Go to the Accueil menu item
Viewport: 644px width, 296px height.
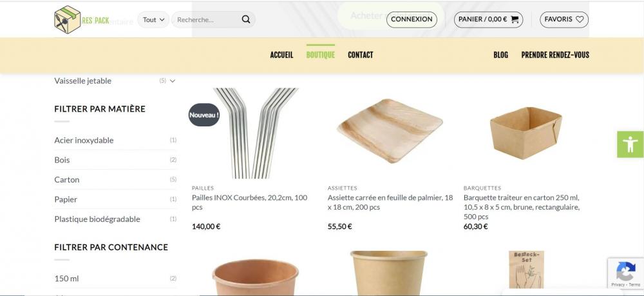[x=282, y=55]
